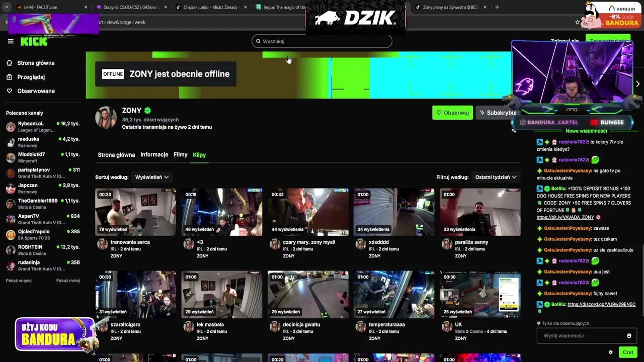Open chat settings gear icon
Image resolution: width=644 pixels, height=362 pixels.
click(611, 352)
